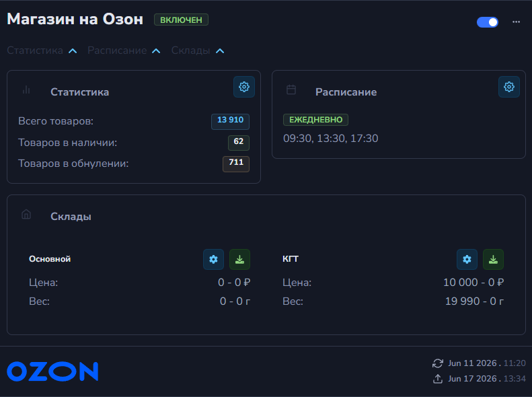This screenshot has width=532, height=397.
Task: Click the upload date Jun 17 2026
Action: click(x=472, y=379)
